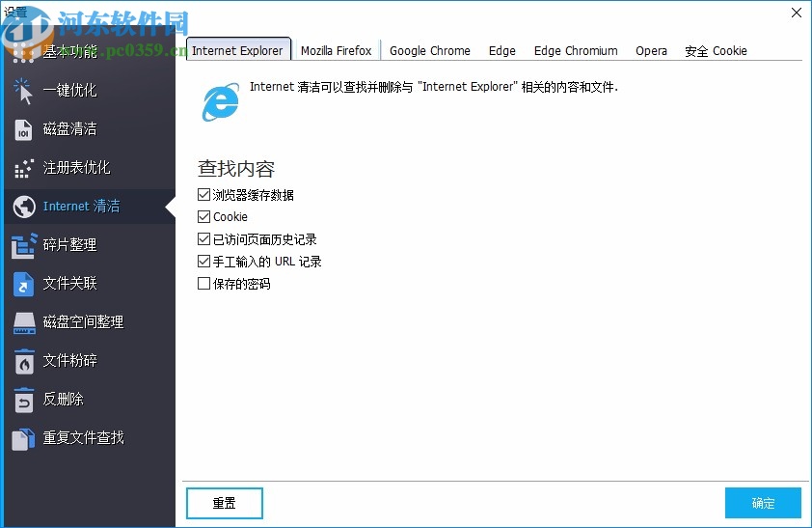Click the registry optimize dots icon
812x528 pixels.
24,168
